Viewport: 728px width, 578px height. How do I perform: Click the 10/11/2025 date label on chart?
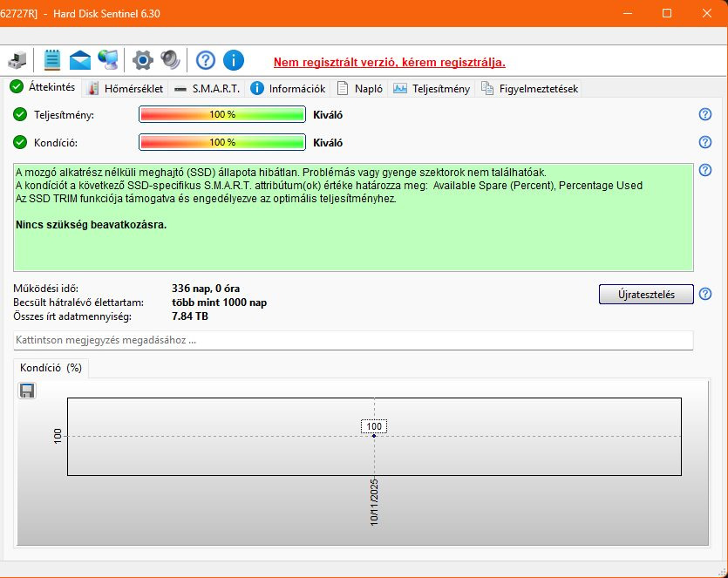click(x=374, y=502)
